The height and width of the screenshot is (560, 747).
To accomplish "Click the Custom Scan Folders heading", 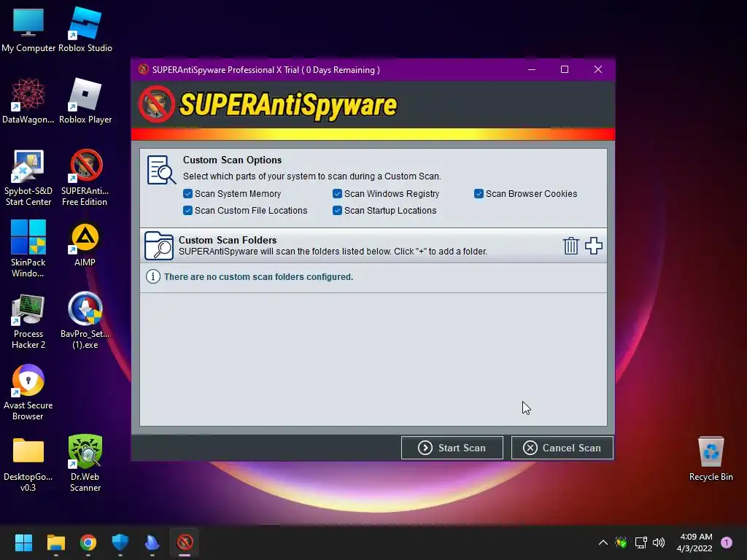I will [228, 240].
